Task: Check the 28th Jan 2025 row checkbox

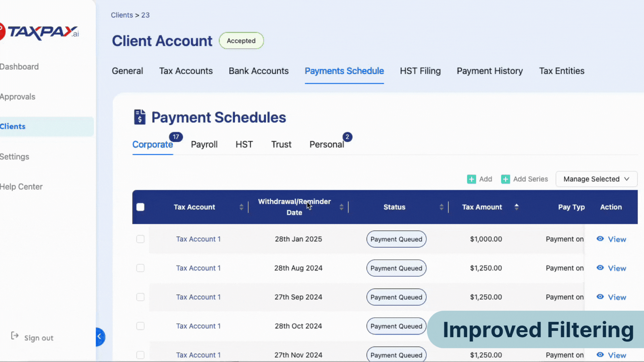Action: click(140, 239)
